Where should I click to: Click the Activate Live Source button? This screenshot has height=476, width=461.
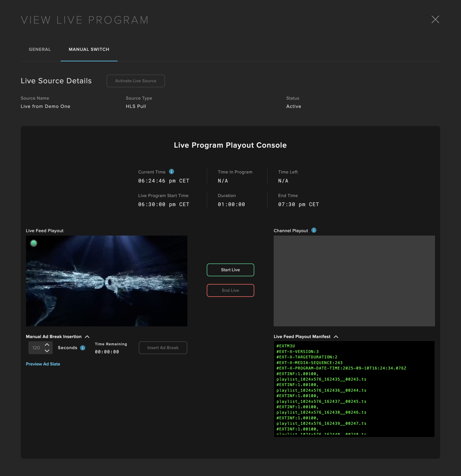point(136,81)
